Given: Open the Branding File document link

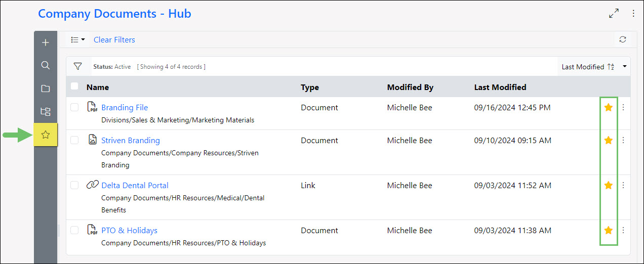Looking at the screenshot, I should point(125,107).
